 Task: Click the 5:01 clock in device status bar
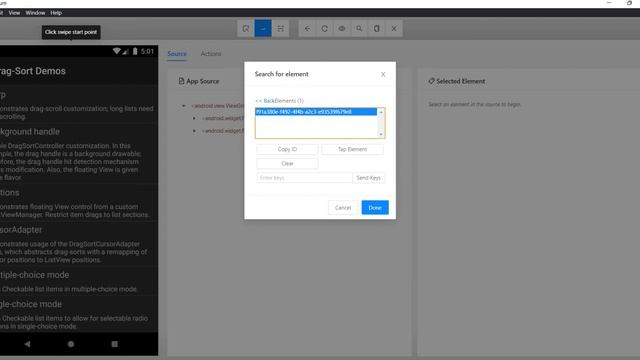147,51
